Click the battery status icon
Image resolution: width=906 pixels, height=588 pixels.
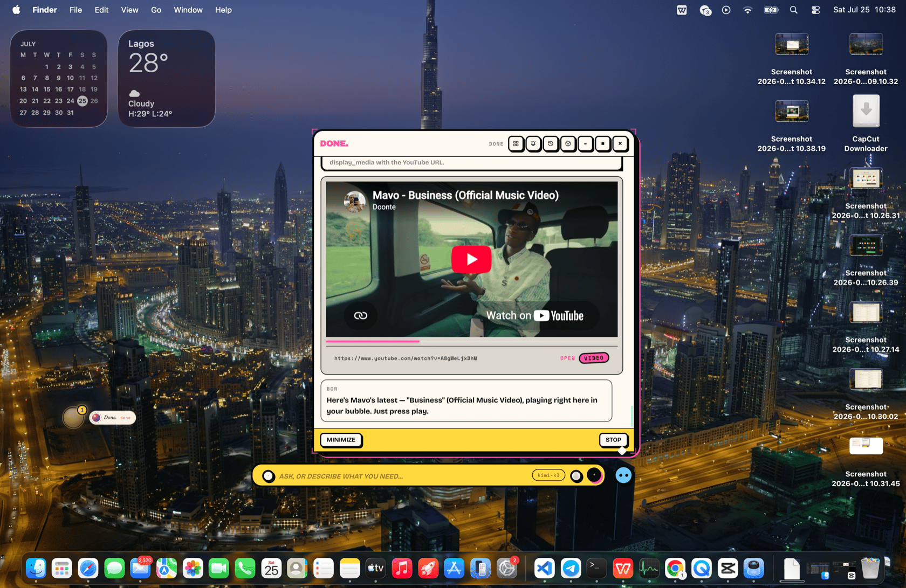coord(771,10)
